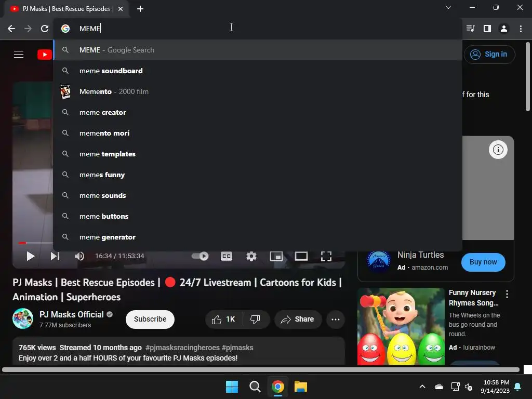This screenshot has width=532, height=399.
Task: Open Funny Nursery Rhymes ad thumbnail
Action: [401, 326]
